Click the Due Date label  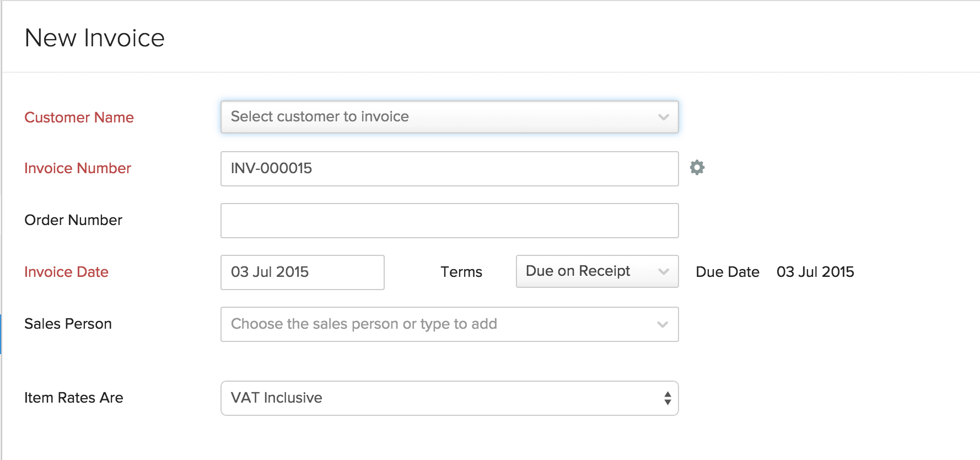tap(728, 272)
